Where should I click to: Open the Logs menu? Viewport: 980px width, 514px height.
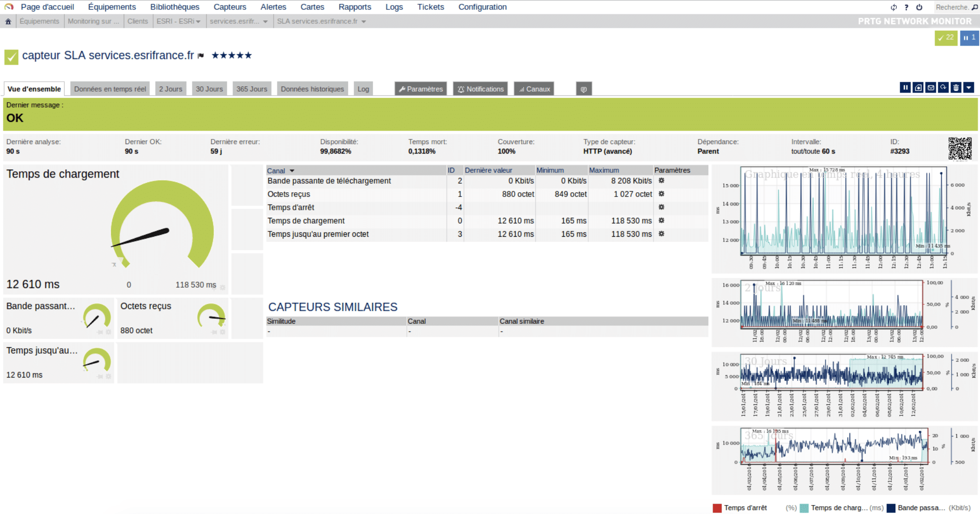[394, 7]
